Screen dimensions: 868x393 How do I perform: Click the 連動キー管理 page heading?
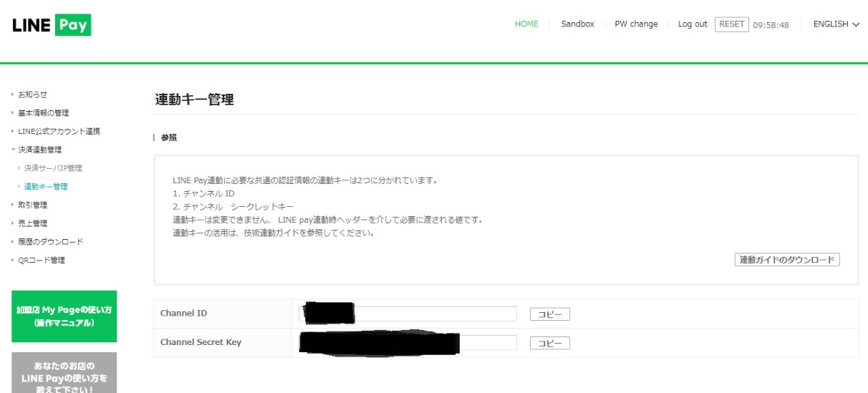pyautogui.click(x=194, y=100)
